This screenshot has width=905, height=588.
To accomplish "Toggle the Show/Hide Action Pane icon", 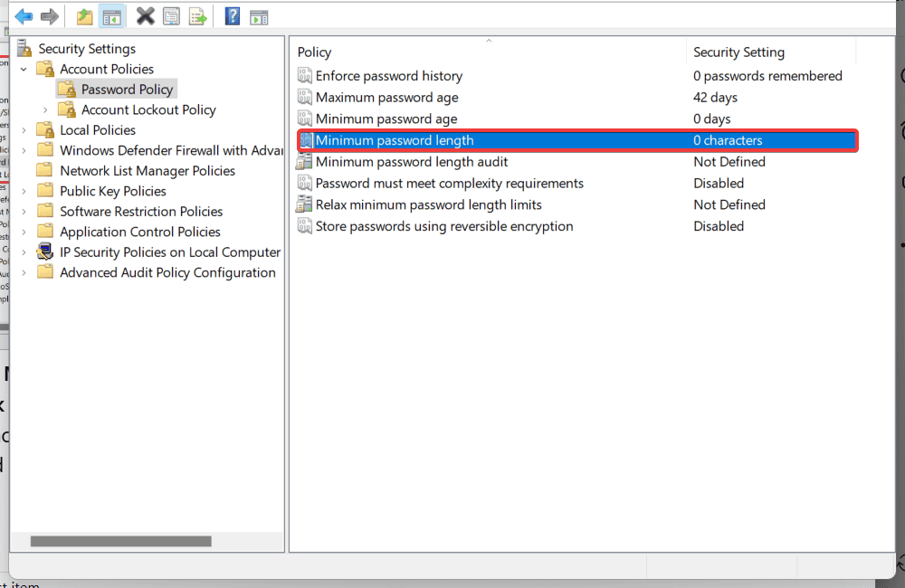I will point(259,17).
